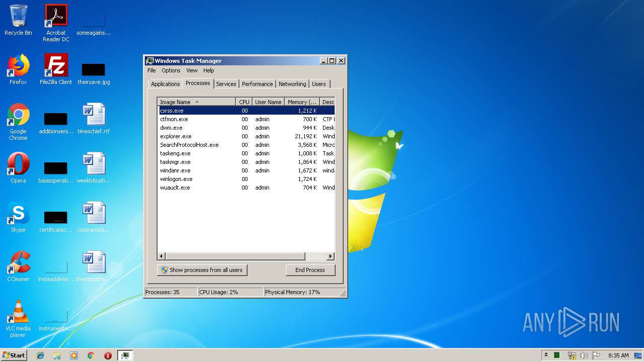Select the instruments desktop file

click(x=56, y=320)
